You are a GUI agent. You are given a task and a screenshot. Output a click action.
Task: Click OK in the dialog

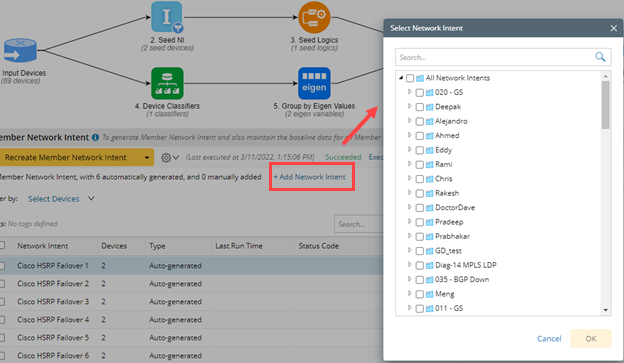[x=591, y=339]
